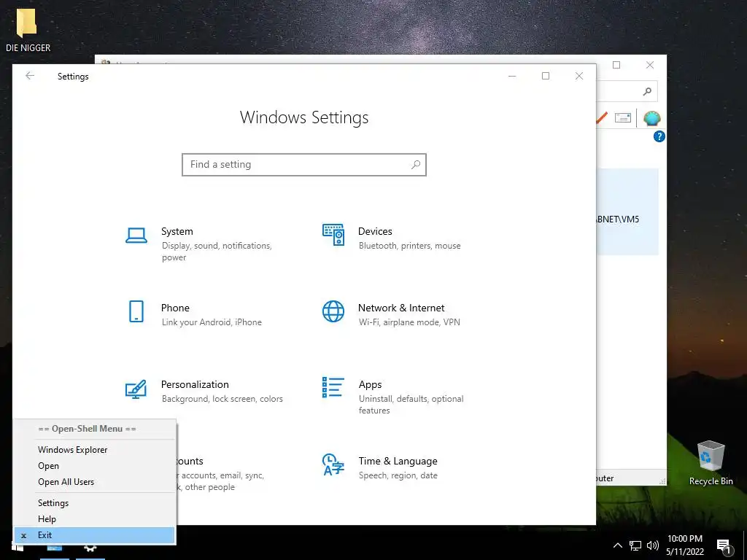Click the Find a setting search field
Image resolution: width=747 pixels, height=560 pixels.
click(304, 165)
